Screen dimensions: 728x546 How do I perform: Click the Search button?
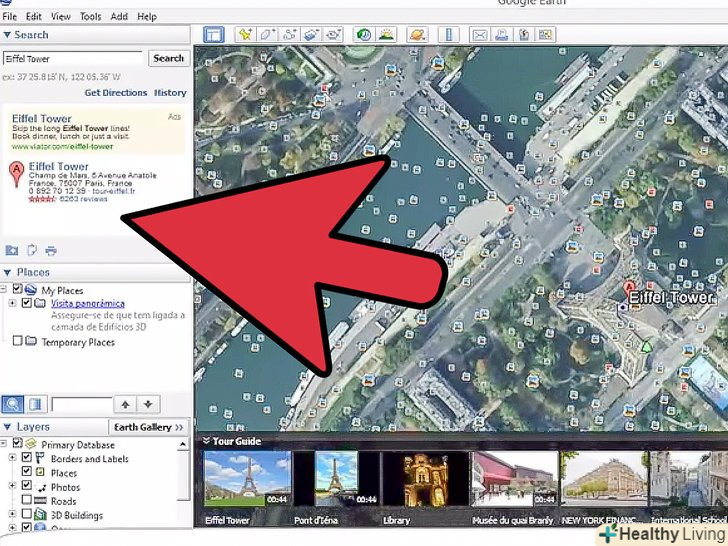(168, 59)
